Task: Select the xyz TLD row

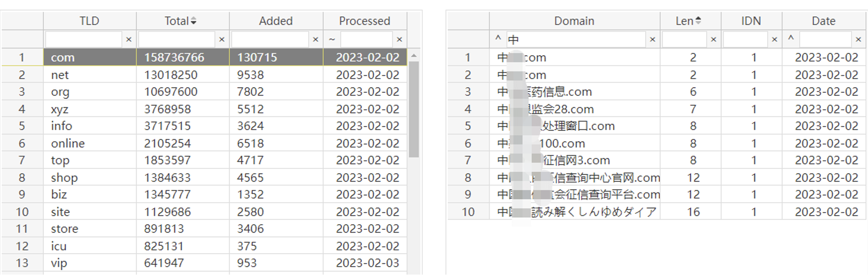Action: pos(60,109)
